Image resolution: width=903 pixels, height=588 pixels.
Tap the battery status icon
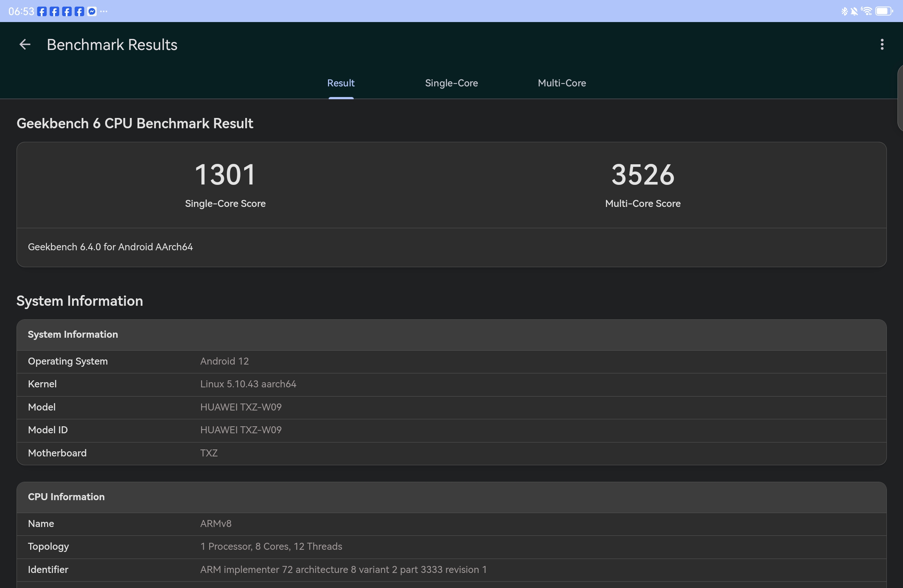(884, 11)
